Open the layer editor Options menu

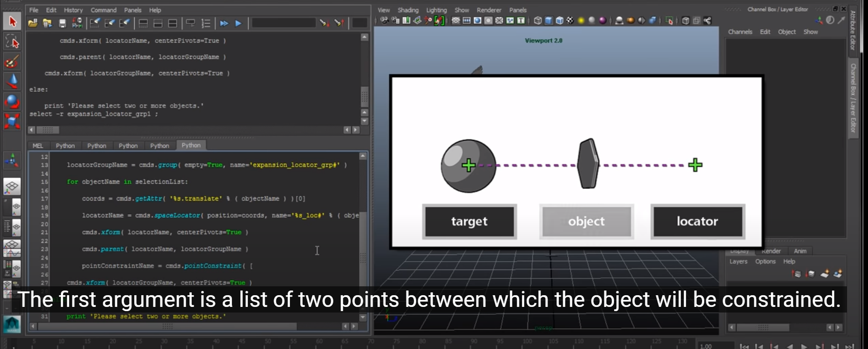[x=765, y=262]
